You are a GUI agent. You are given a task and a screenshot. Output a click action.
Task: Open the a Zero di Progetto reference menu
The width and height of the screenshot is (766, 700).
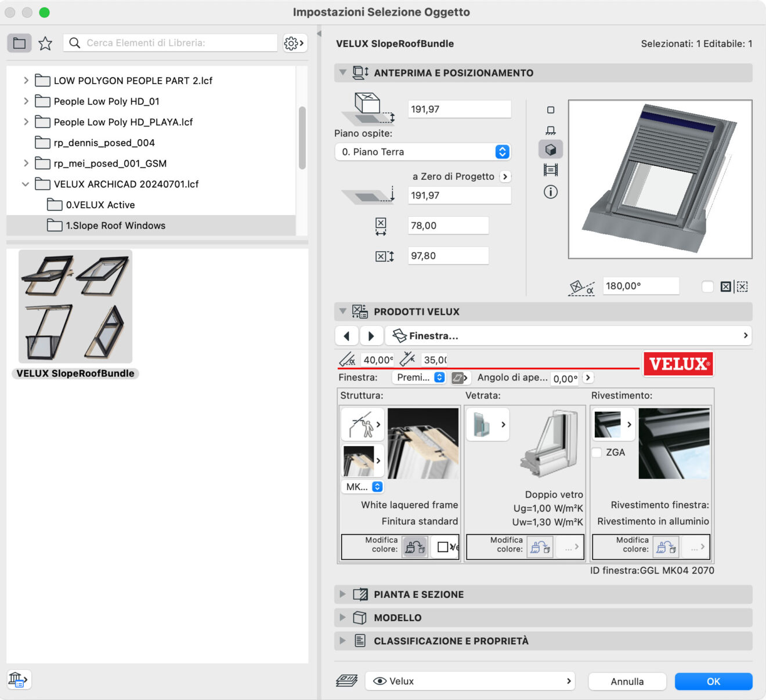[505, 177]
